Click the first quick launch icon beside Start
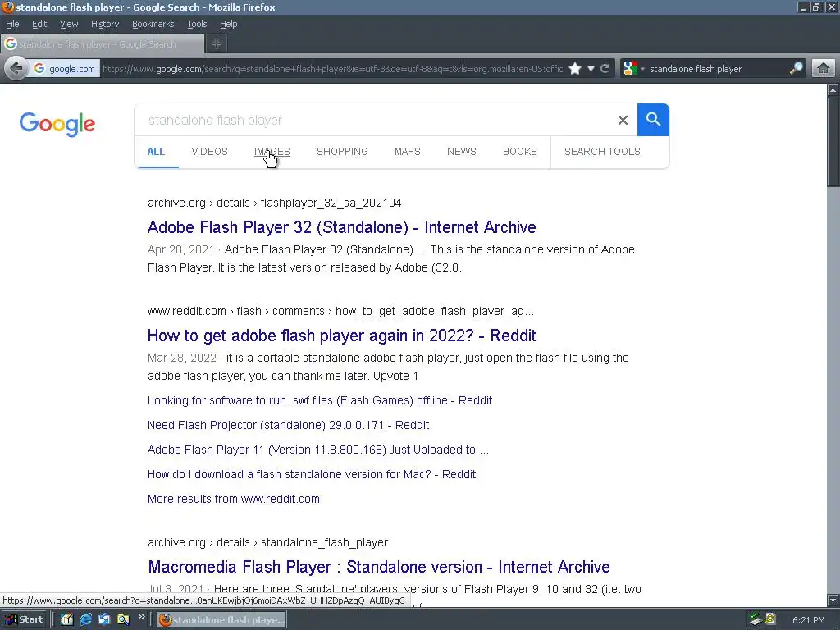 coord(66,619)
